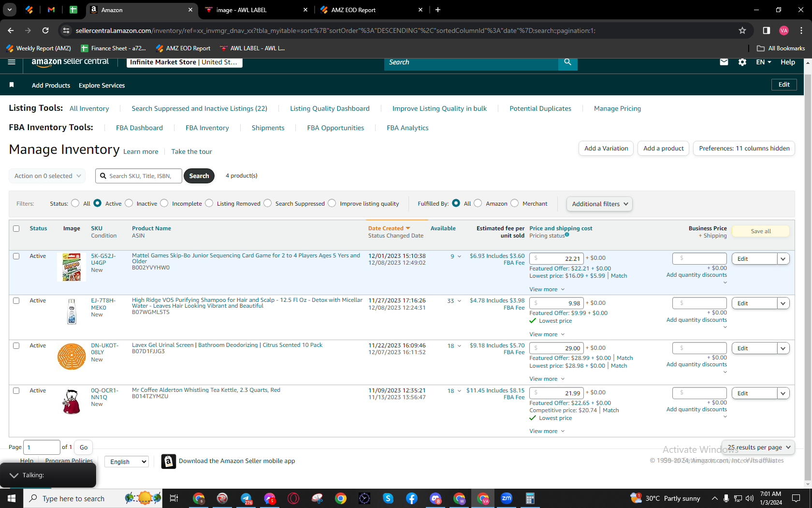Reload the page in the browser
Screen dimensions: 812x508
(45, 30)
